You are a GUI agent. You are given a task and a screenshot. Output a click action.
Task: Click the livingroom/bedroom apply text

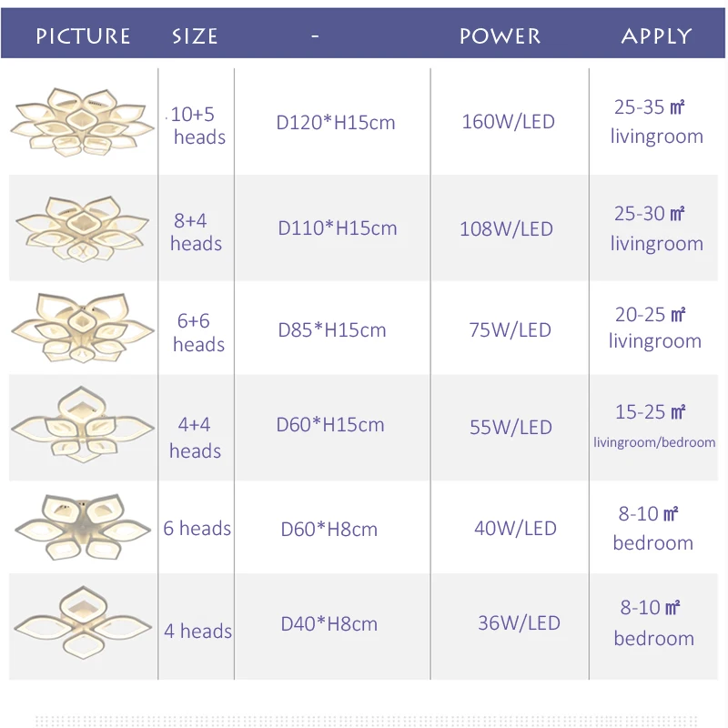(x=654, y=442)
